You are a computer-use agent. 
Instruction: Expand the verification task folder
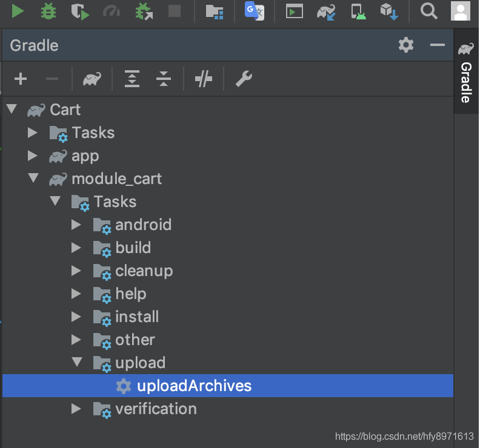click(76, 409)
